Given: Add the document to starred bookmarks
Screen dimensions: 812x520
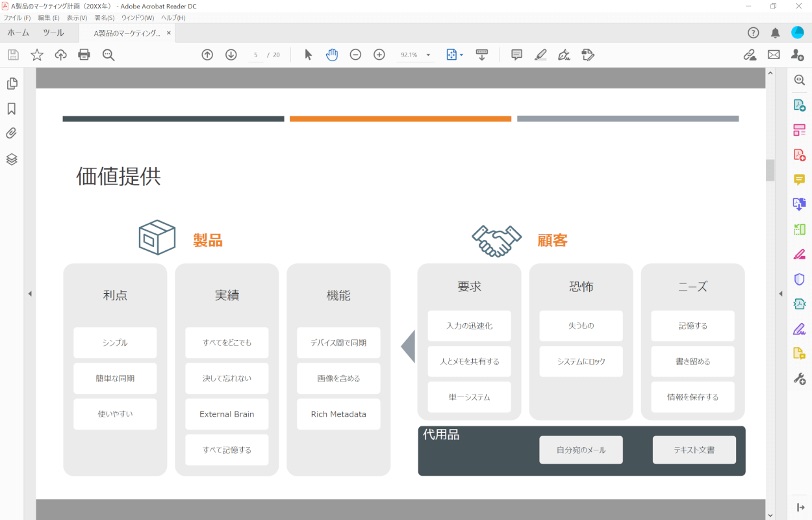Looking at the screenshot, I should (x=37, y=55).
